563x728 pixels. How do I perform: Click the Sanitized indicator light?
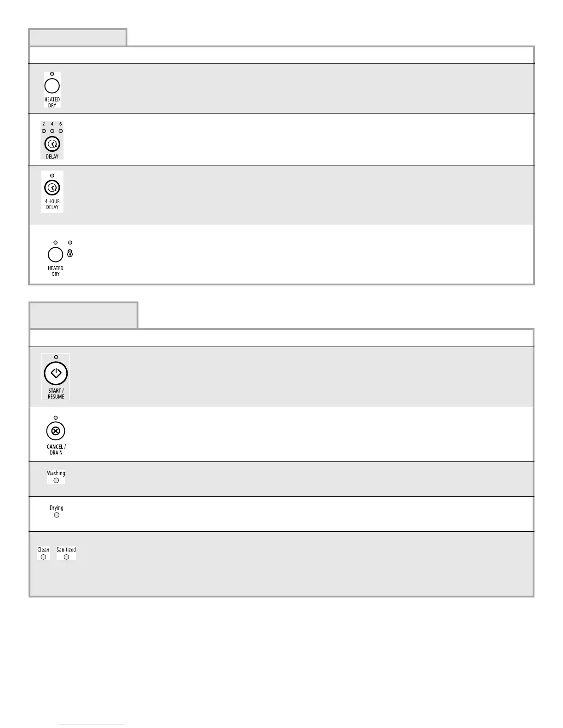(66, 557)
